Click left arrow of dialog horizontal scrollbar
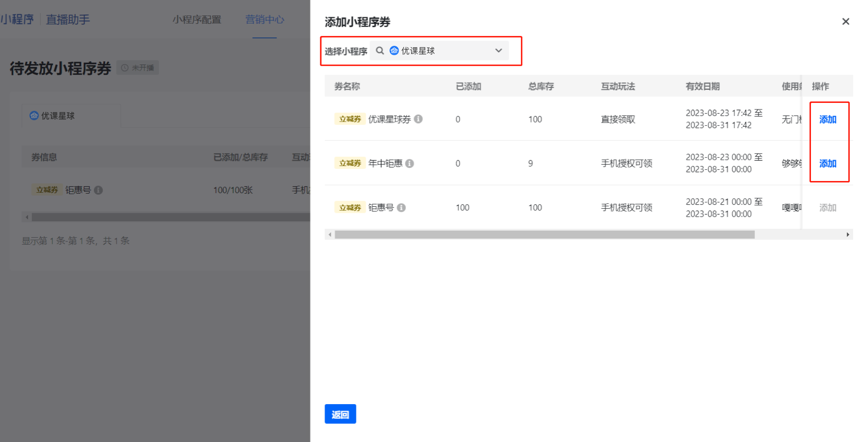Viewport: 868px width, 442px height. pyautogui.click(x=330, y=235)
